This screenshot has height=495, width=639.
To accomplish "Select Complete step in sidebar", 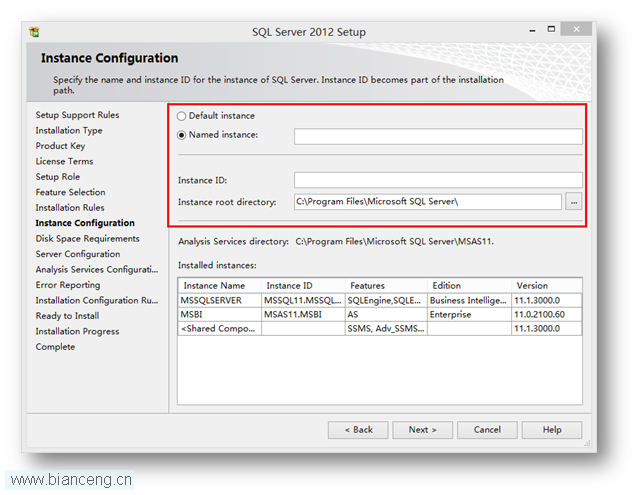I will click(x=55, y=347).
